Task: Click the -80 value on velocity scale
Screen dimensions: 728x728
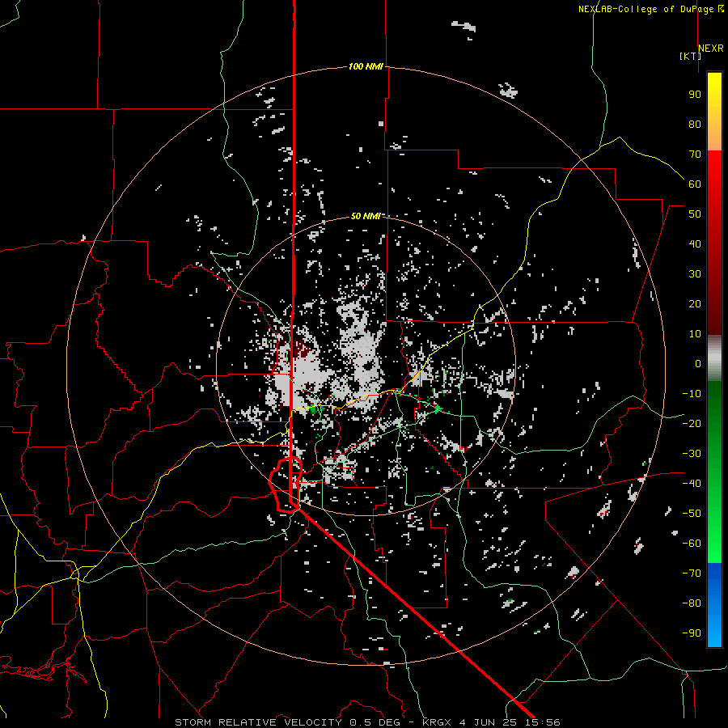Action: (x=692, y=603)
